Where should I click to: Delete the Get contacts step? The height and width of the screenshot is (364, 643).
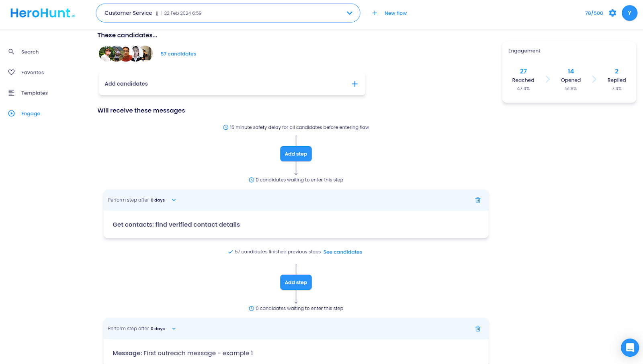pyautogui.click(x=477, y=200)
